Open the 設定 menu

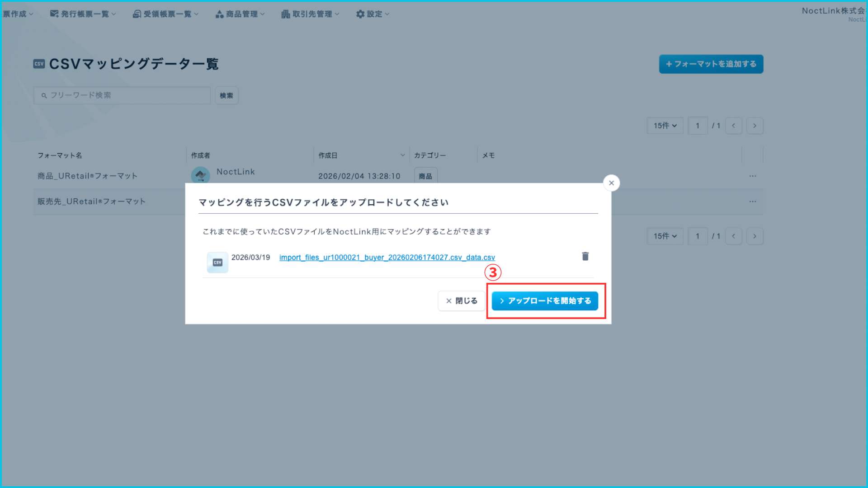coord(373,14)
